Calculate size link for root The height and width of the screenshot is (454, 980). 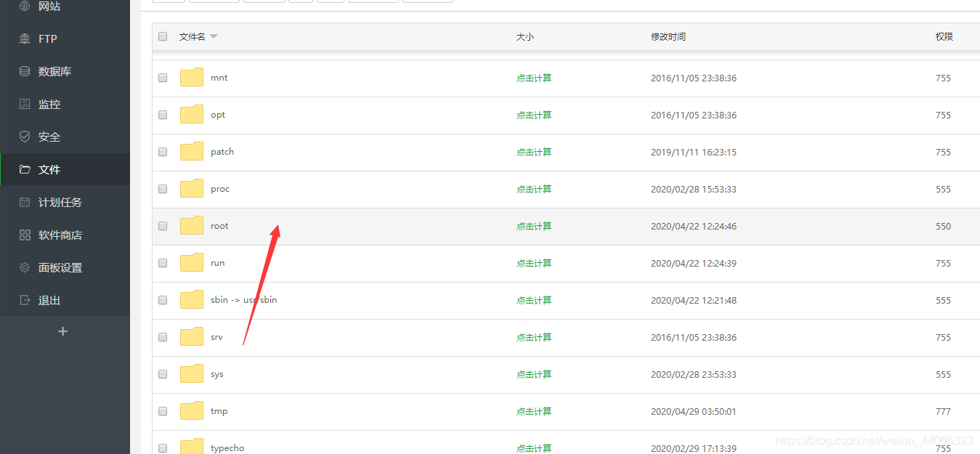[x=534, y=226]
